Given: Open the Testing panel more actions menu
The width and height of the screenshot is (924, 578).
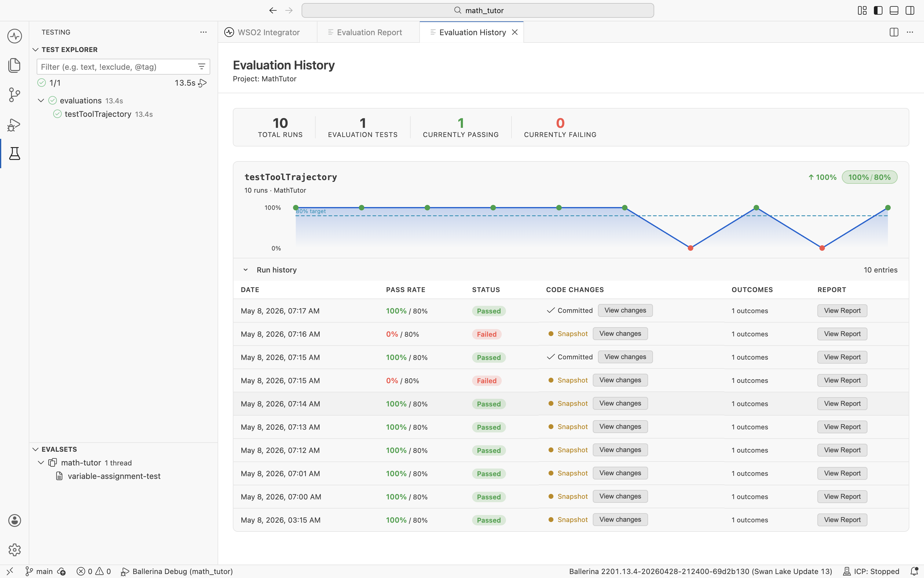Looking at the screenshot, I should point(204,32).
